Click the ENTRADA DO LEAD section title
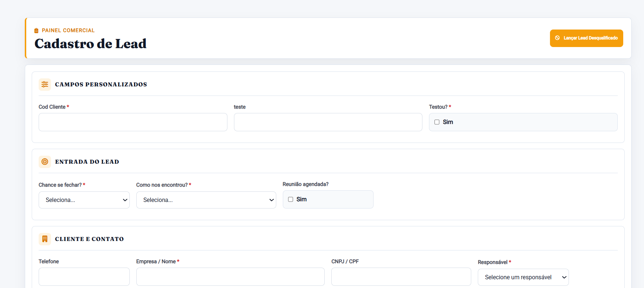 click(87, 162)
